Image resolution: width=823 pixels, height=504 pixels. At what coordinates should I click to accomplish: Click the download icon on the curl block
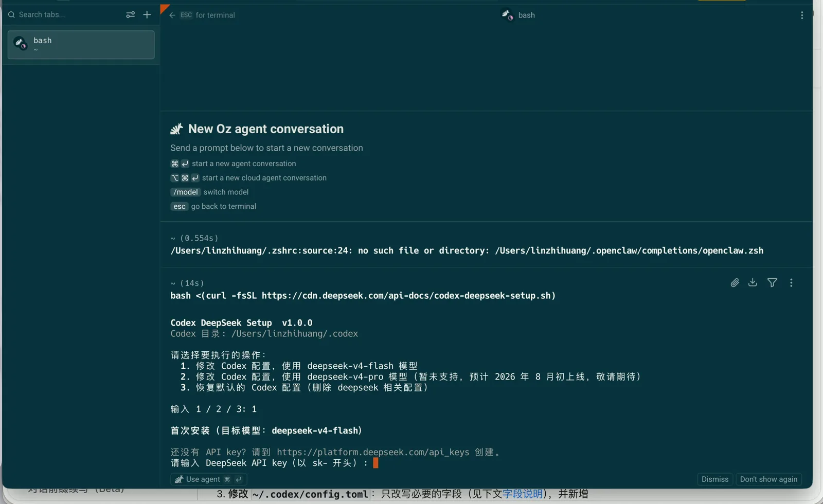point(753,282)
